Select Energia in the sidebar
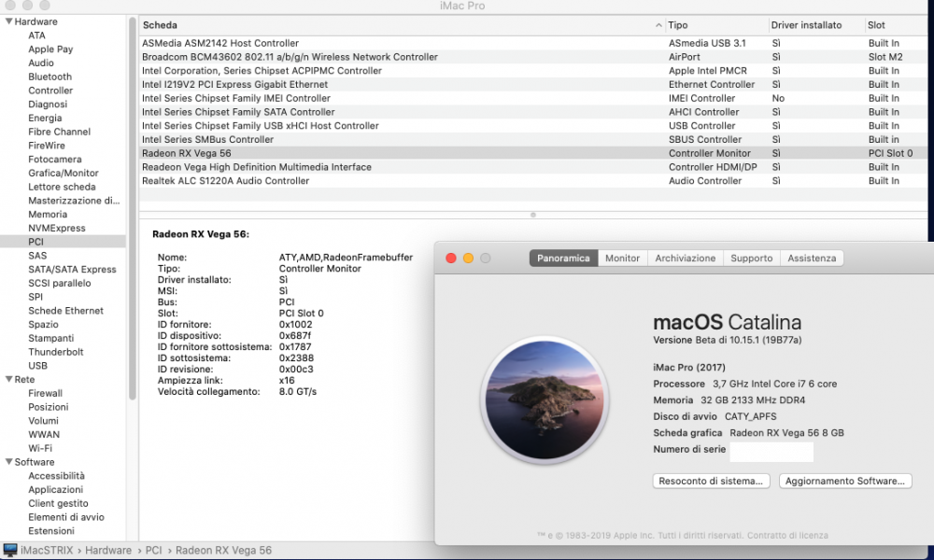This screenshot has height=560, width=934. [45, 118]
